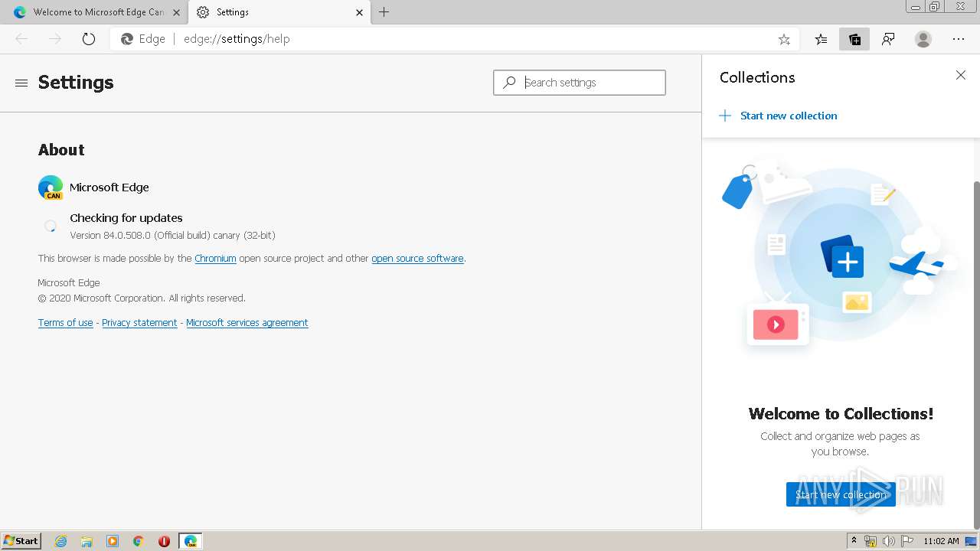Screen dimensions: 980x551
Task: Open the Settings hamburger menu
Action: click(x=21, y=83)
